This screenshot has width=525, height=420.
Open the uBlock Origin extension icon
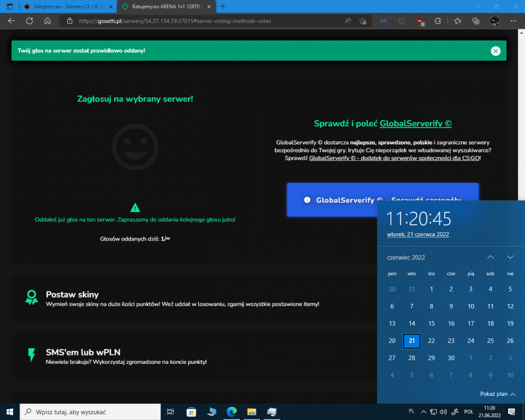420,21
